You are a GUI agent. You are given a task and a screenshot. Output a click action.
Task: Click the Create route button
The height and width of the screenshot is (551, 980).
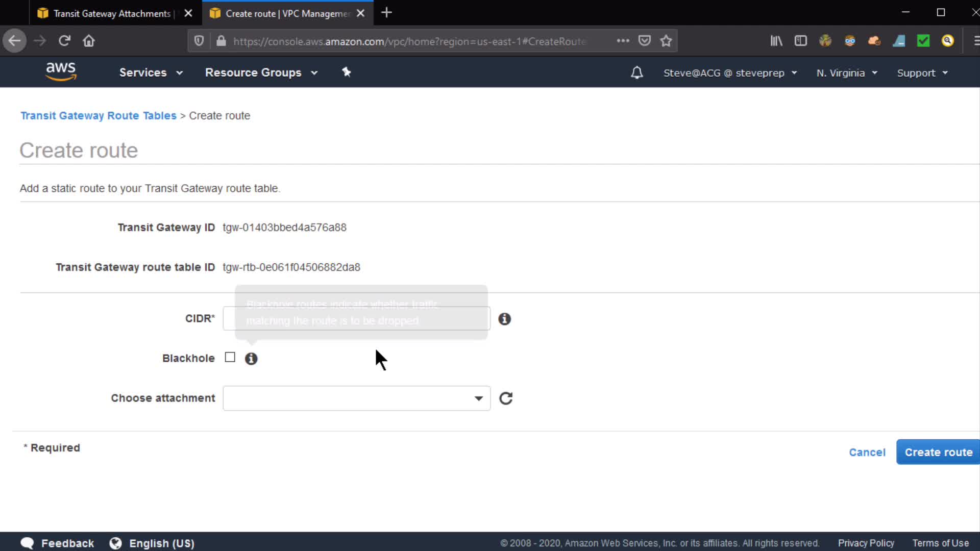pyautogui.click(x=938, y=452)
